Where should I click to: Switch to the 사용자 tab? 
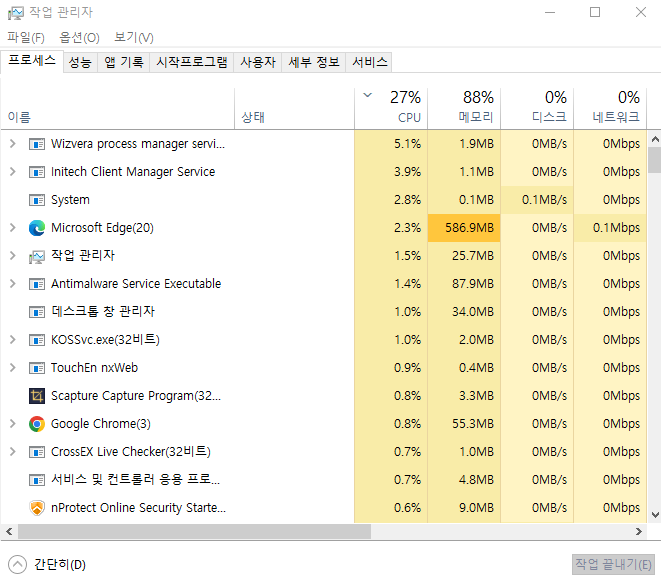click(x=258, y=62)
